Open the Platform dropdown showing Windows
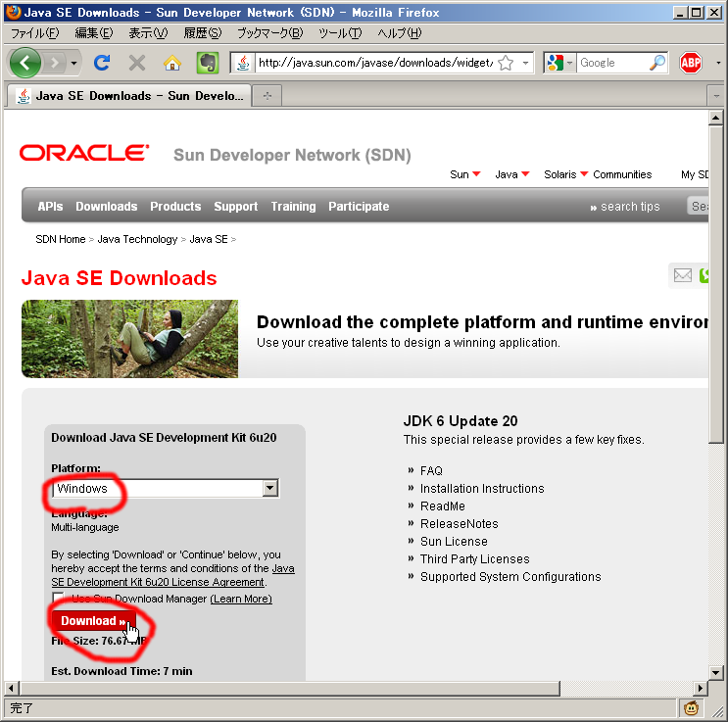This screenshot has height=722, width=728. pyautogui.click(x=166, y=488)
